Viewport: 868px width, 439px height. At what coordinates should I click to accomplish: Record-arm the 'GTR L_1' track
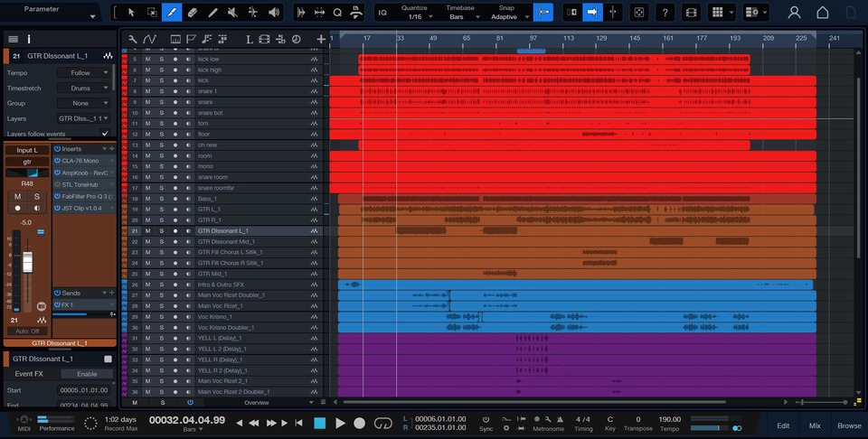[x=175, y=210]
